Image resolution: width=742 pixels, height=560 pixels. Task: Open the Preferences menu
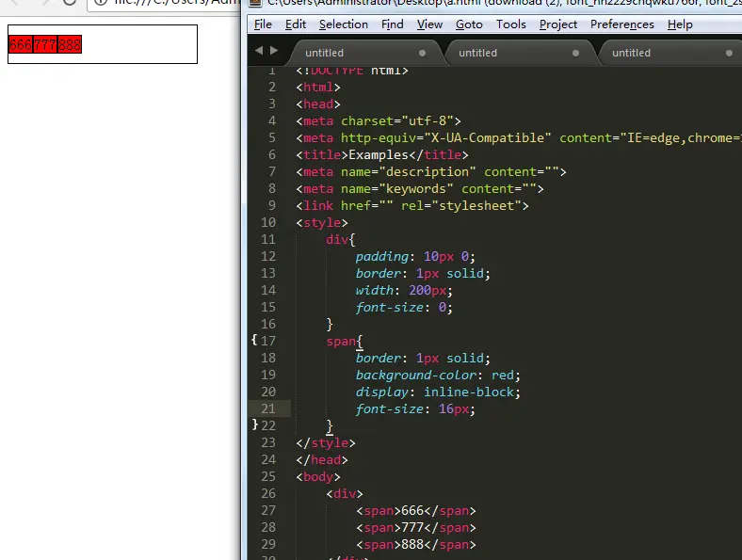[621, 24]
